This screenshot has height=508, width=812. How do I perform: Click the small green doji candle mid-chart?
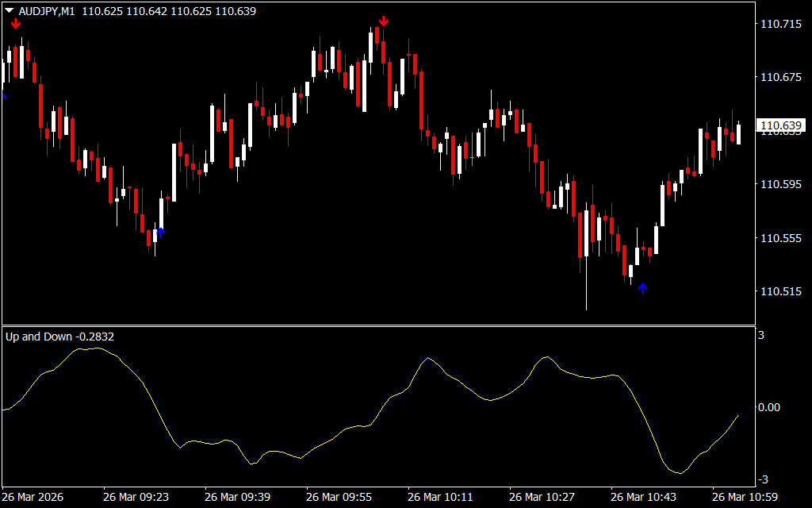tap(472, 158)
